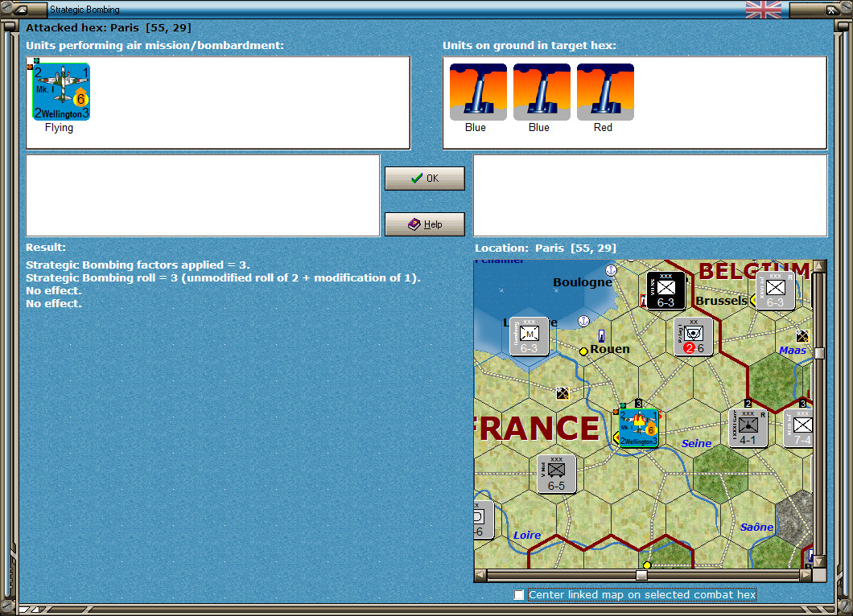Select the 6-5 mechanized unit in France
This screenshot has width=853, height=616.
pos(556,474)
